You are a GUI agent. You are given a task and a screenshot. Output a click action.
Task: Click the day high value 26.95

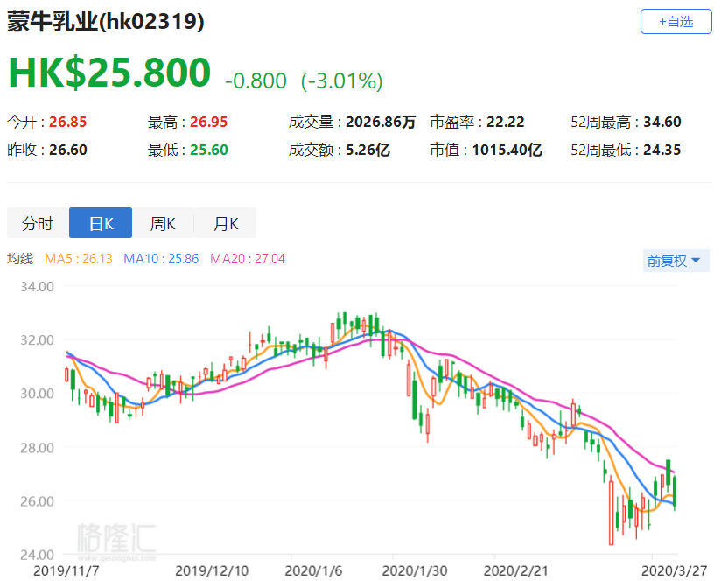(208, 122)
